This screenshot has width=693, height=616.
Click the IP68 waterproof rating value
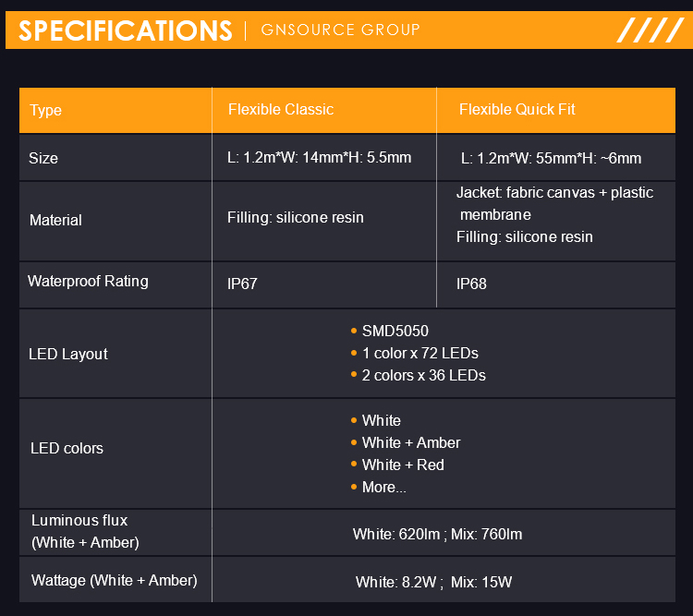click(x=471, y=284)
